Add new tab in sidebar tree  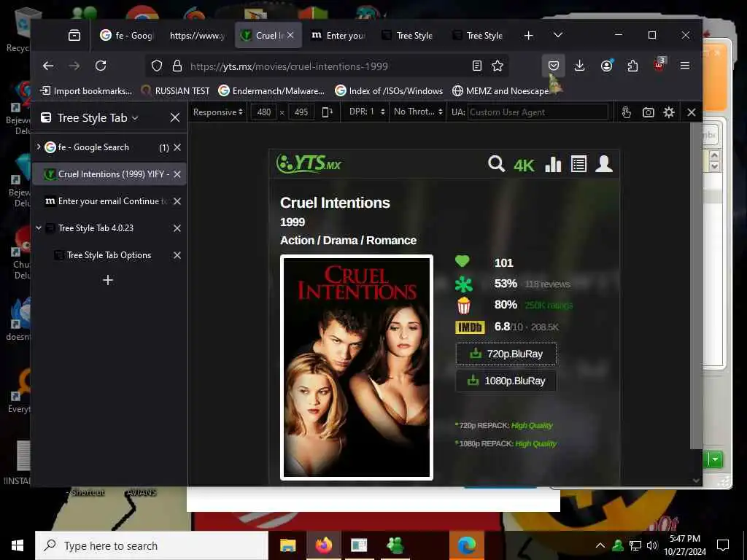tap(108, 280)
